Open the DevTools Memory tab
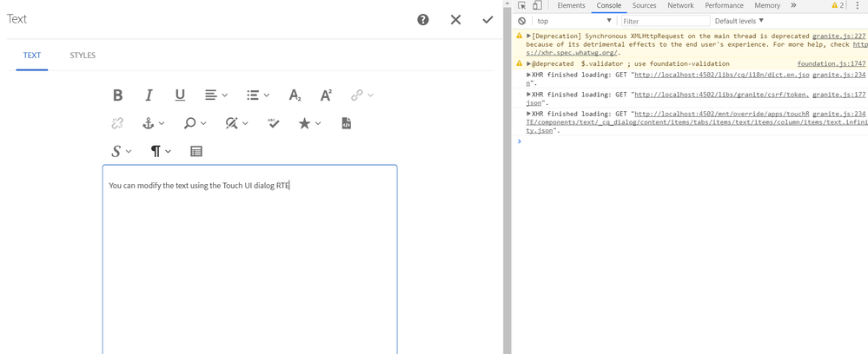 click(767, 5)
